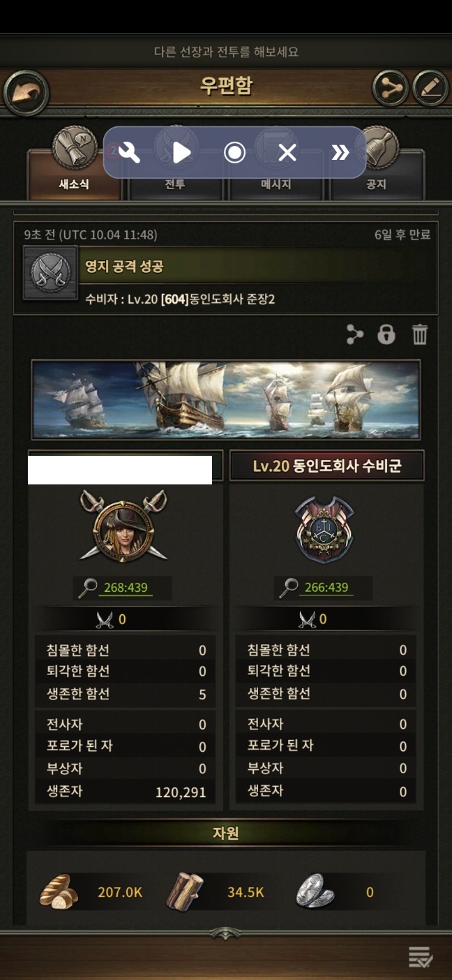Screen dimensions: 452x980
Task: Tap the pencil compose mail icon
Action: pyautogui.click(x=430, y=88)
